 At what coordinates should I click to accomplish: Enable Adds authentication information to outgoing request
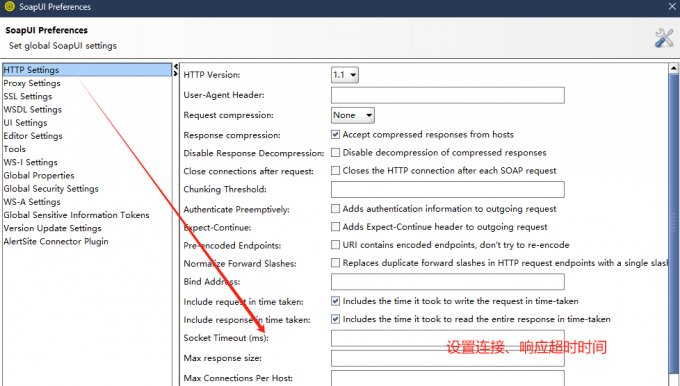(x=335, y=209)
